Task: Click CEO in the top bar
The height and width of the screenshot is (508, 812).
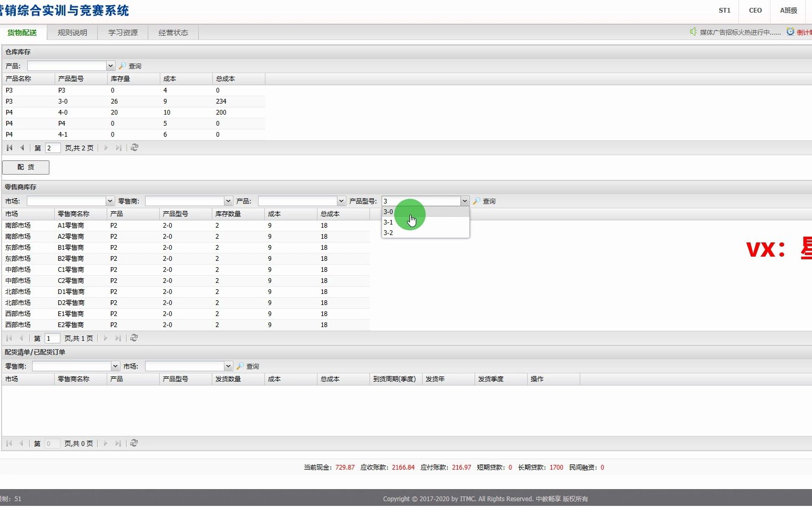Action: (755, 11)
